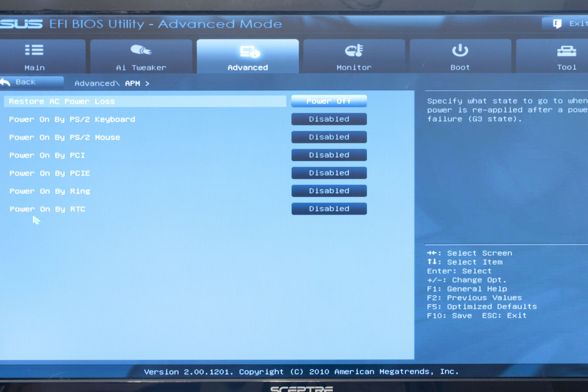The image size is (588, 392).
Task: Click the Boot tab power icon
Action: 460,50
